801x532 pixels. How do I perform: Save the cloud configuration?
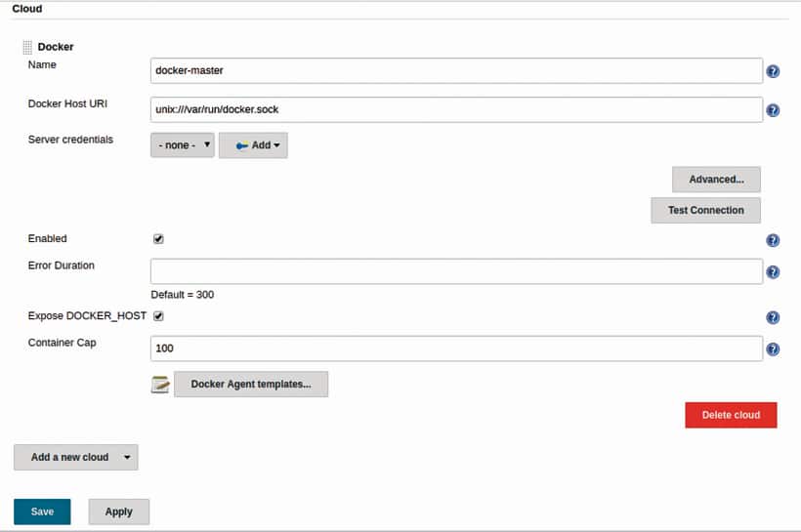(x=42, y=512)
